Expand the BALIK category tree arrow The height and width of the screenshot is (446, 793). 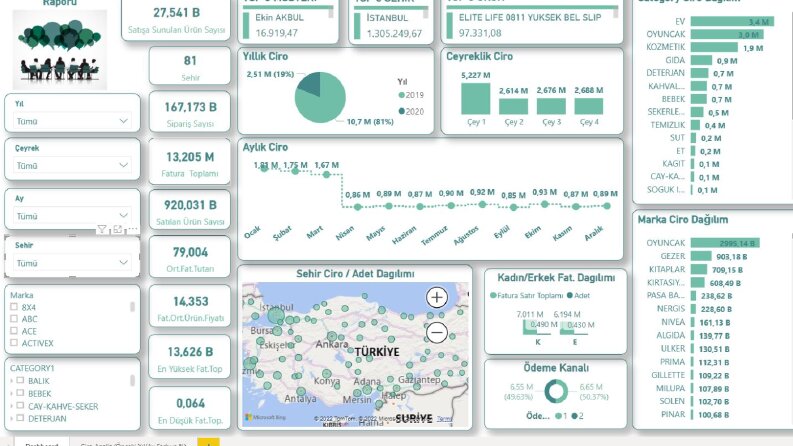12,381
